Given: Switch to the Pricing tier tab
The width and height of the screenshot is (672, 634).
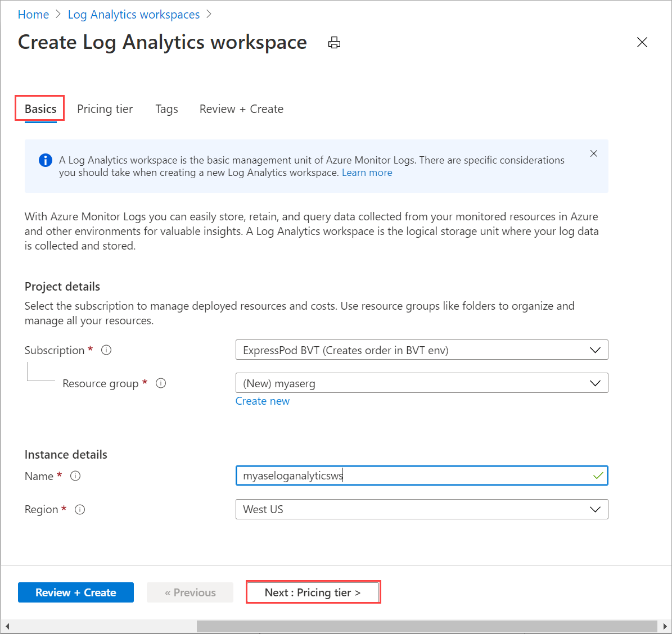Looking at the screenshot, I should tap(105, 108).
